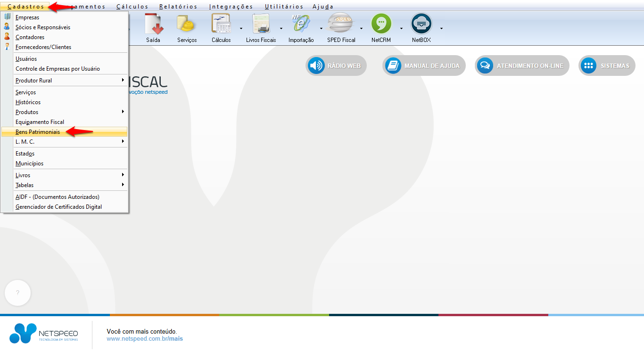Click the Importação NF-e icon

pos(301,28)
